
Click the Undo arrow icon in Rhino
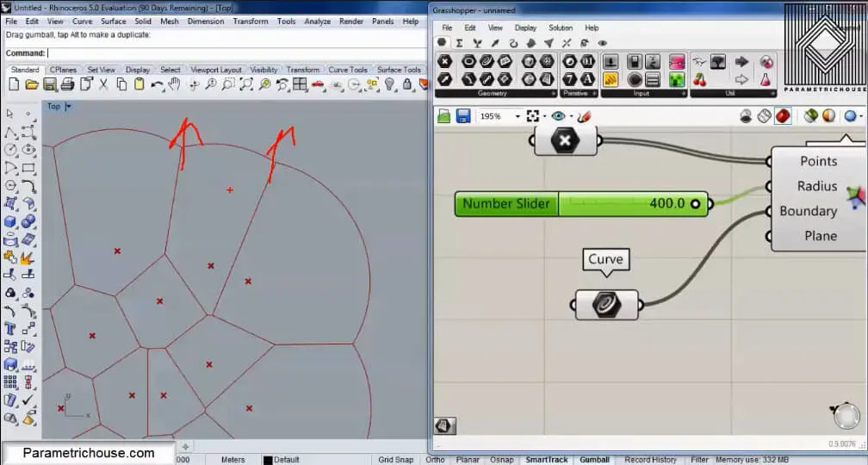(158, 84)
